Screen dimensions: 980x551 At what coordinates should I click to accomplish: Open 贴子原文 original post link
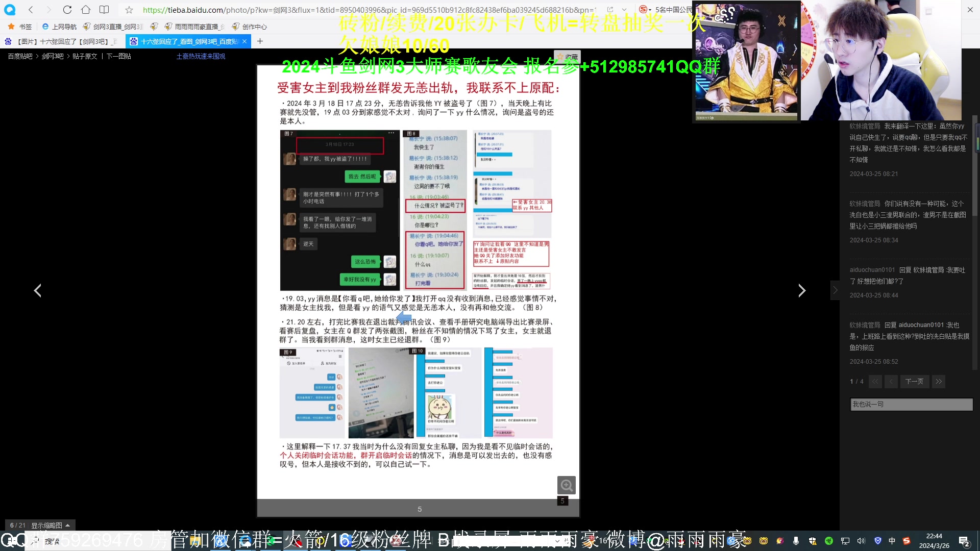tap(85, 56)
